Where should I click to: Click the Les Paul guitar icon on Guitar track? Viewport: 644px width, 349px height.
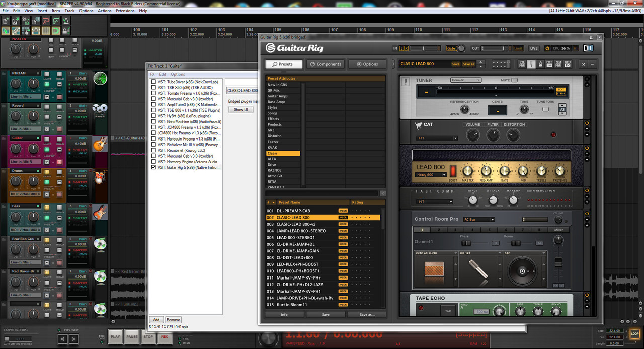coord(100,143)
